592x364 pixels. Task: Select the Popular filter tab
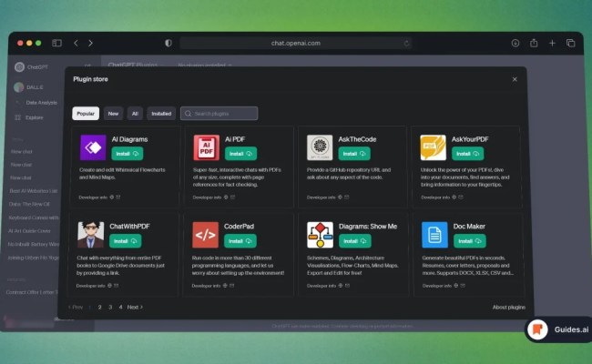(x=86, y=114)
